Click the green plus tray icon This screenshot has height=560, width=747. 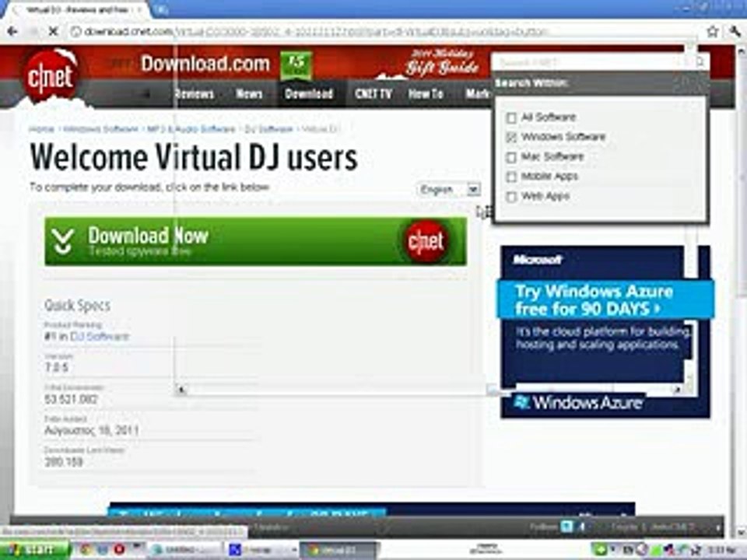[600, 550]
